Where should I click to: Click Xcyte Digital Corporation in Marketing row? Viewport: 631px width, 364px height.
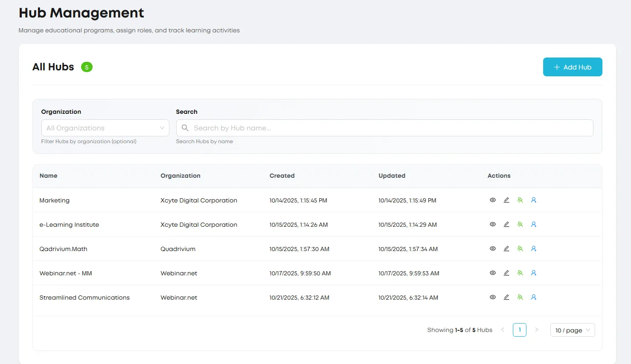(x=199, y=200)
